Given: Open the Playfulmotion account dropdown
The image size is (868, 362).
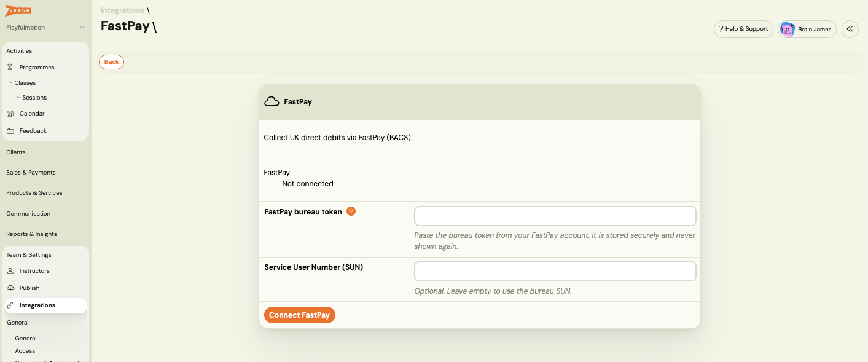Looking at the screenshot, I should click(x=45, y=28).
